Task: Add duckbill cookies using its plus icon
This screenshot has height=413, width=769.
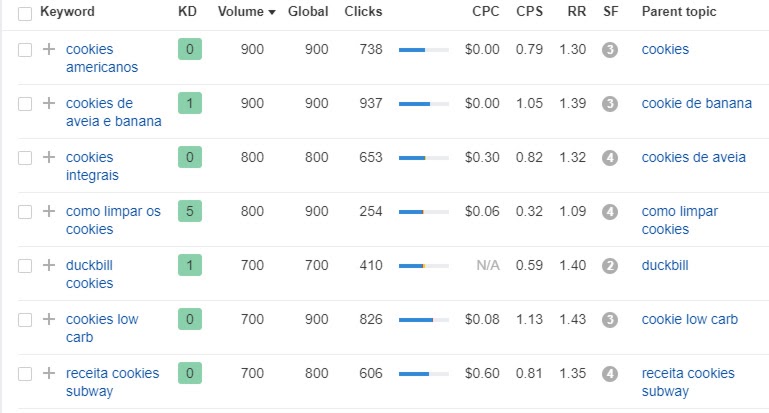Action: [x=49, y=265]
